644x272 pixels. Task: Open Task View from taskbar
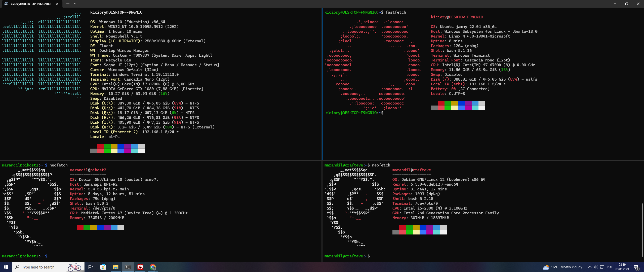91,267
